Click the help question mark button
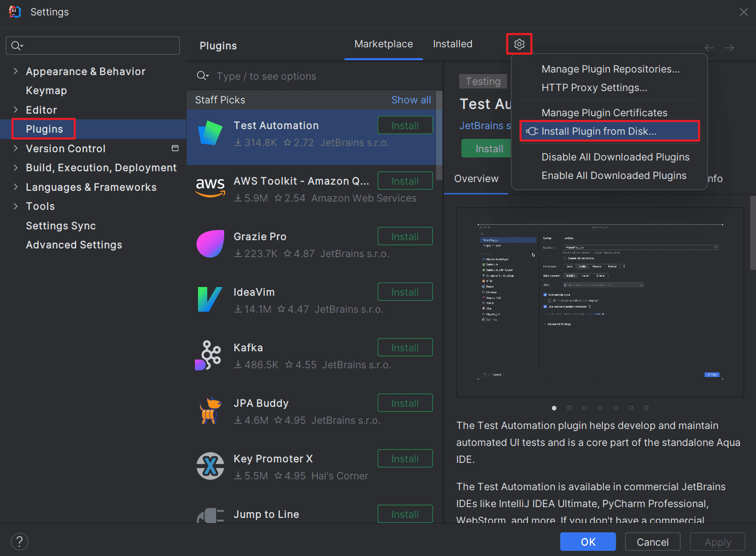 (x=20, y=542)
